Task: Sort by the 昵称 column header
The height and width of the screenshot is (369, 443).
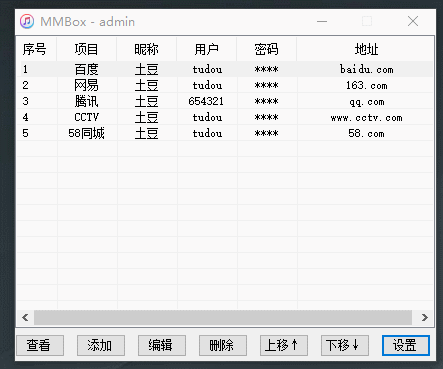Action: click(x=147, y=49)
